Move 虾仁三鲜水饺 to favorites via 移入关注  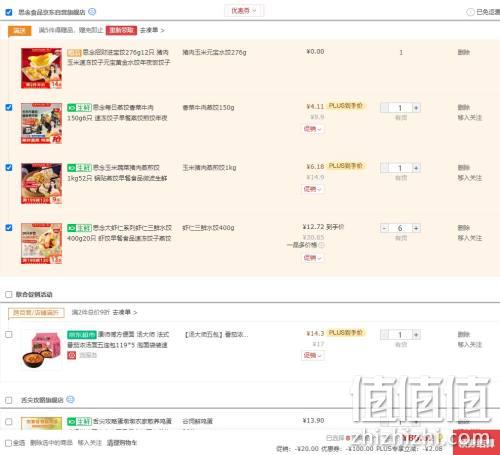470,238
